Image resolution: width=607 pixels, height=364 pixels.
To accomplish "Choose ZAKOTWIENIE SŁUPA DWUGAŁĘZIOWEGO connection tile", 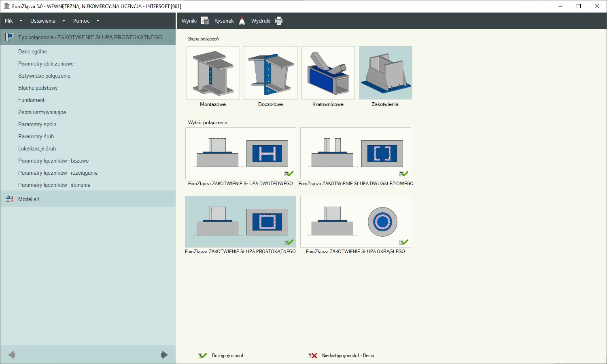I will pyautogui.click(x=356, y=153).
